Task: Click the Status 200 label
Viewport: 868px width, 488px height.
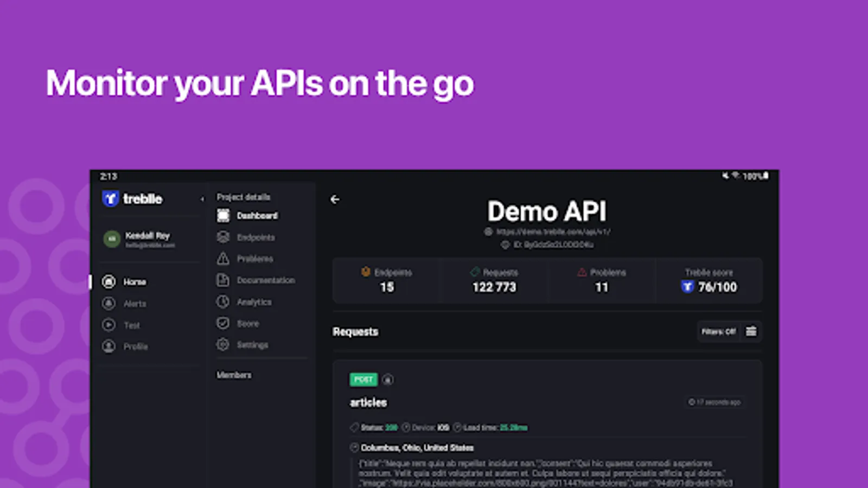Action: (379, 427)
